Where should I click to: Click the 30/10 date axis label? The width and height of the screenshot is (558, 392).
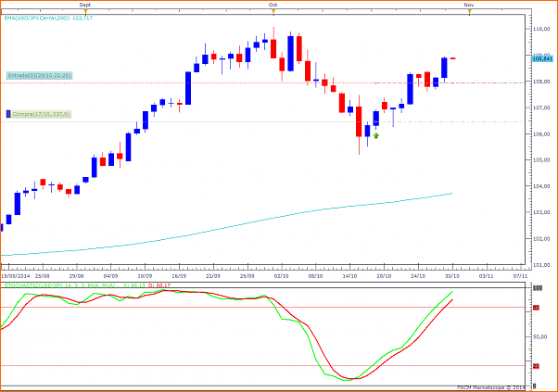coord(452,276)
